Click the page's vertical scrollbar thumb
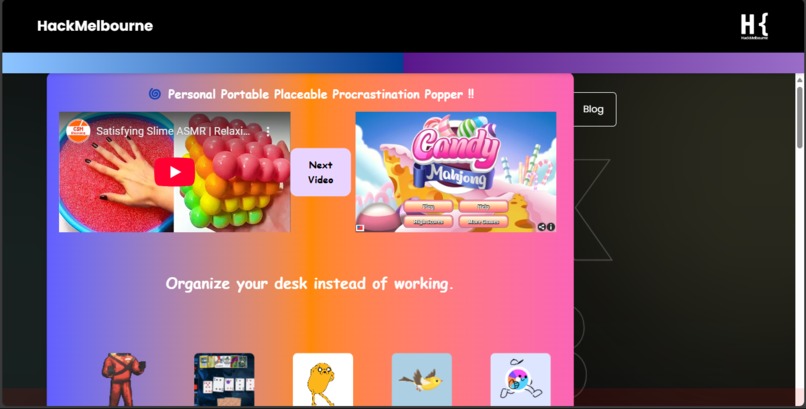Image resolution: width=806 pixels, height=409 pixels. point(799,117)
